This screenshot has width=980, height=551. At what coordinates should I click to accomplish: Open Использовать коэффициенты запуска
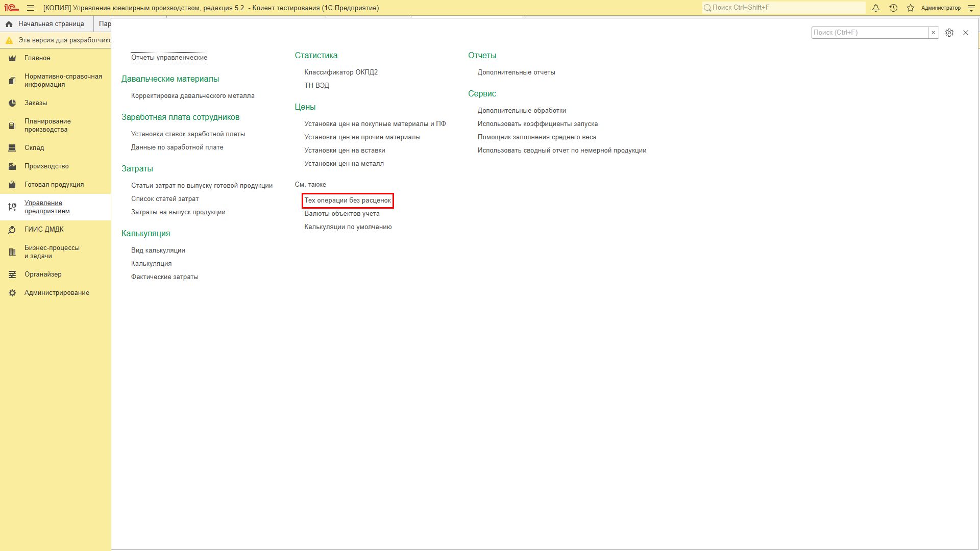(x=537, y=124)
